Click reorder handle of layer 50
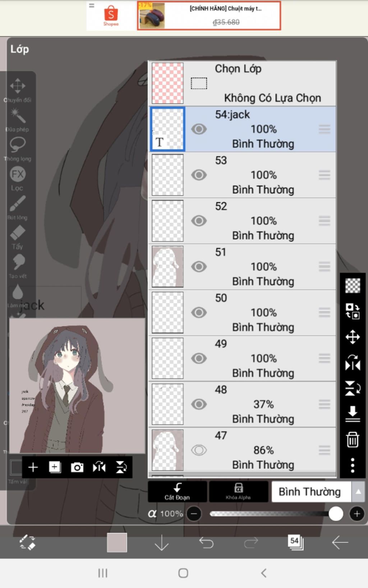 point(324,312)
